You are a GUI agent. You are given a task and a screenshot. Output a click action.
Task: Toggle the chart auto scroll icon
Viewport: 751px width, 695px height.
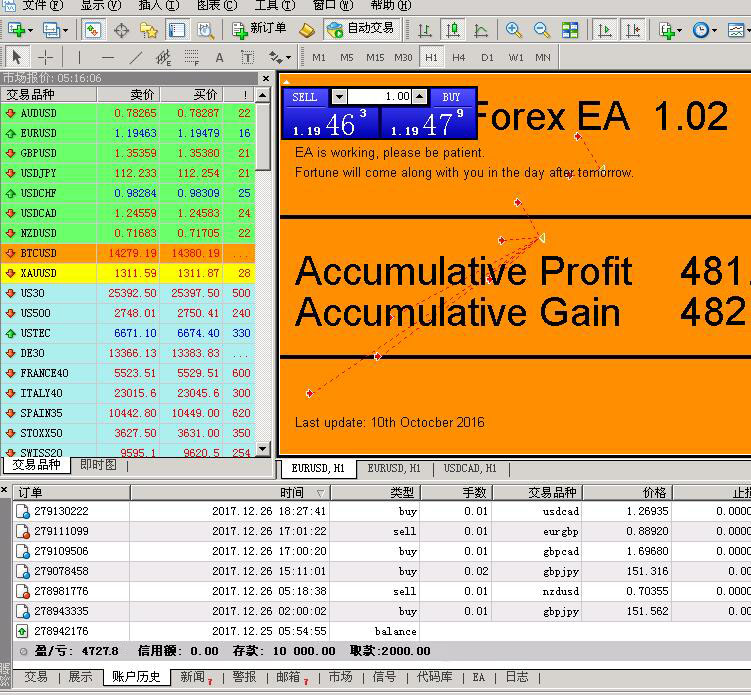coord(604,30)
